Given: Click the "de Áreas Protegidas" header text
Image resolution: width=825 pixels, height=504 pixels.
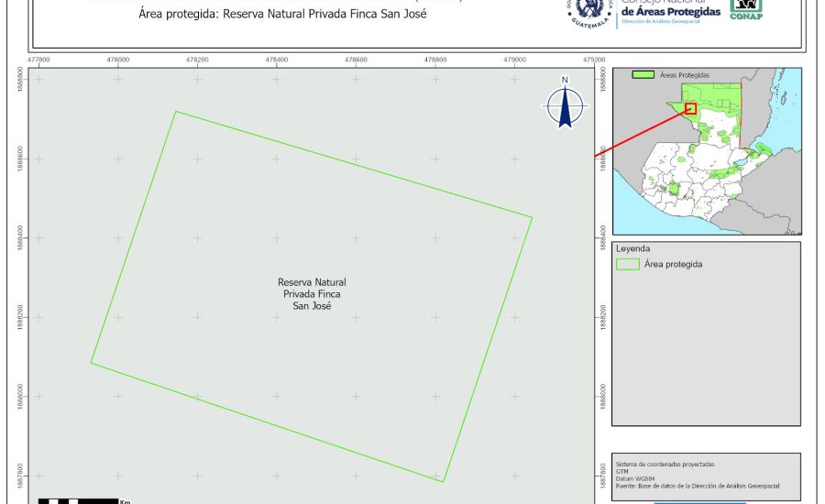Looking at the screenshot, I should pos(670,9).
